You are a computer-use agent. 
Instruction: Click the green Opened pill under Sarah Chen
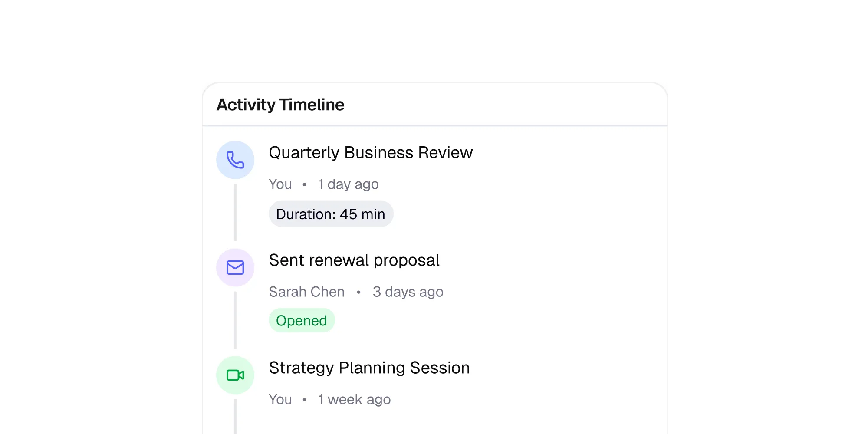(x=302, y=320)
